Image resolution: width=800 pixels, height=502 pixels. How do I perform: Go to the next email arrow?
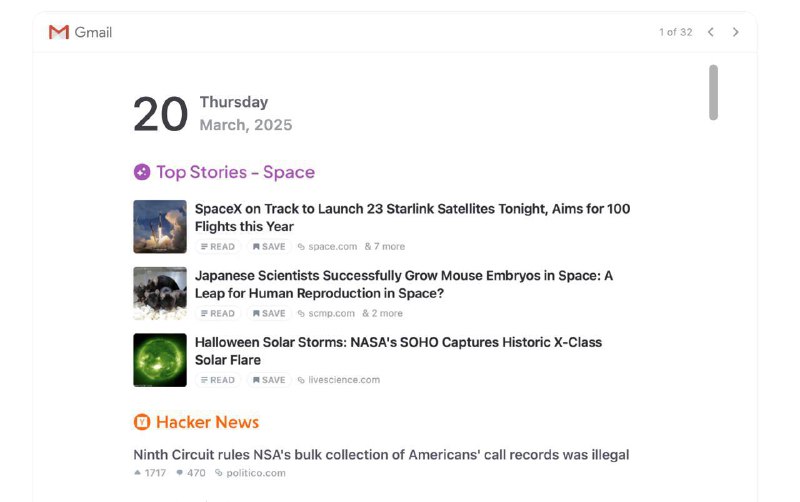coord(736,32)
